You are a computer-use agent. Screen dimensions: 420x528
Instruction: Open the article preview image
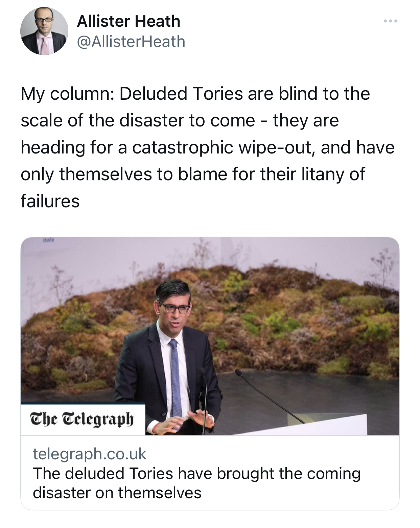click(x=210, y=336)
